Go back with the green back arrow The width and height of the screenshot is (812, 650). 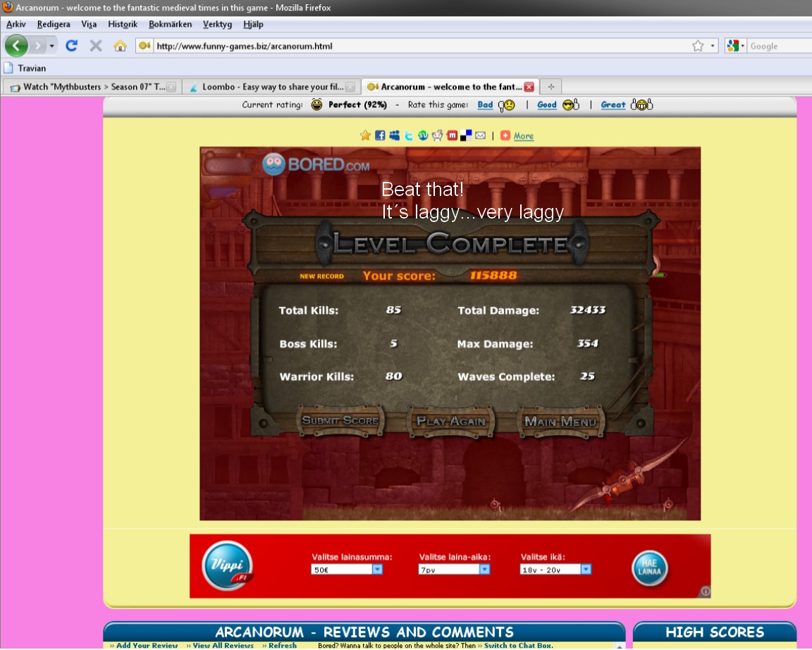click(16, 46)
